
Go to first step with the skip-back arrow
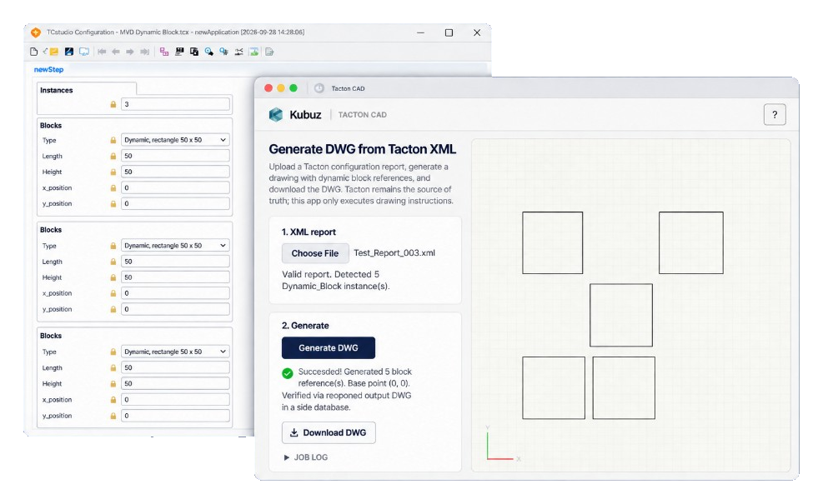(102, 52)
